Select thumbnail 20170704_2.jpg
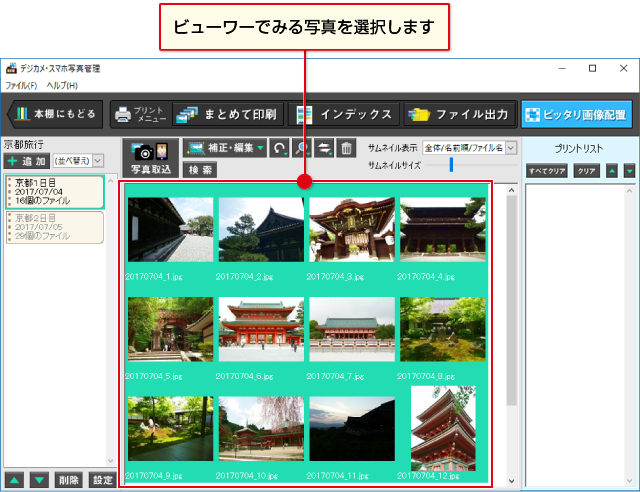The width and height of the screenshot is (640, 492). point(261,229)
